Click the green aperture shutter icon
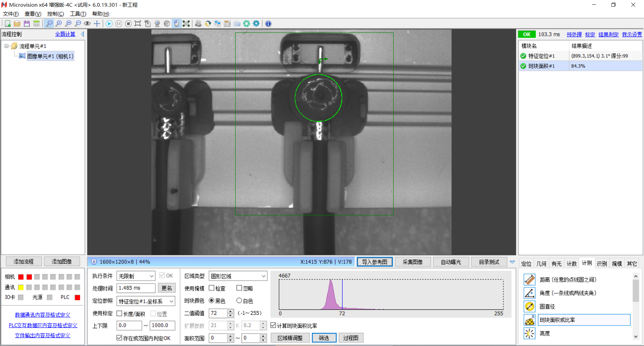This screenshot has height=346, width=644. (x=247, y=23)
